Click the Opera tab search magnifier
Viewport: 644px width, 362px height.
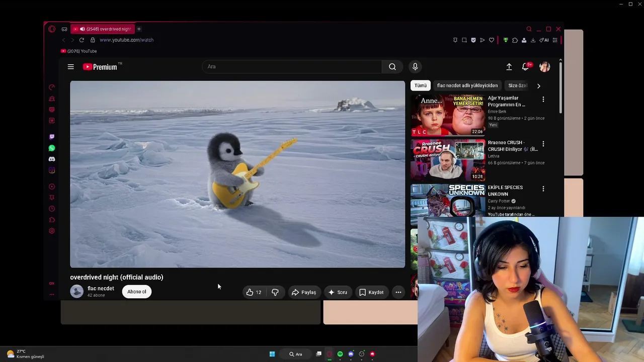click(529, 29)
